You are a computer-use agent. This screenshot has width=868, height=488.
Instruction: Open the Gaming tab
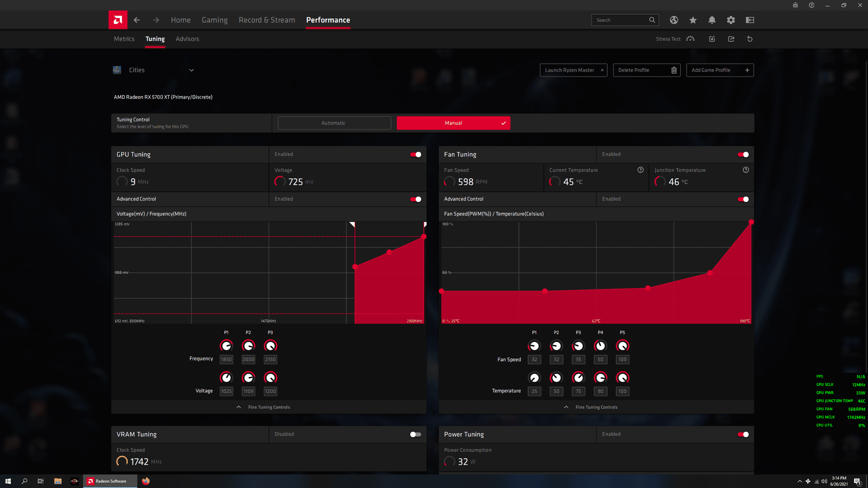point(215,20)
